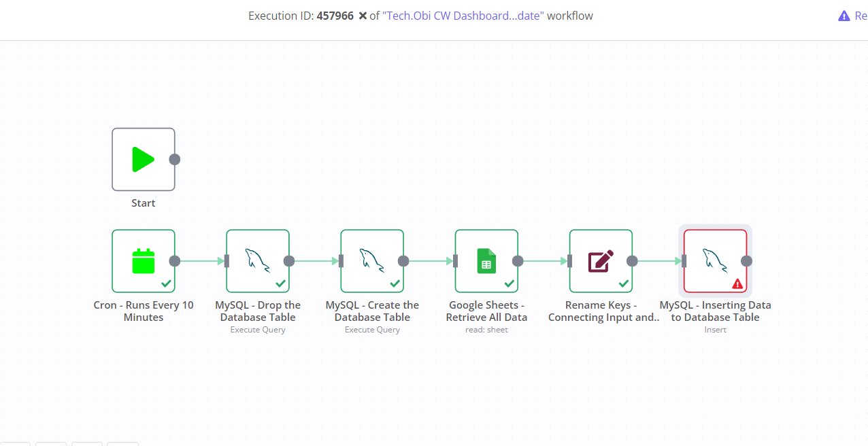Click the Insert node input connector

(x=684, y=260)
